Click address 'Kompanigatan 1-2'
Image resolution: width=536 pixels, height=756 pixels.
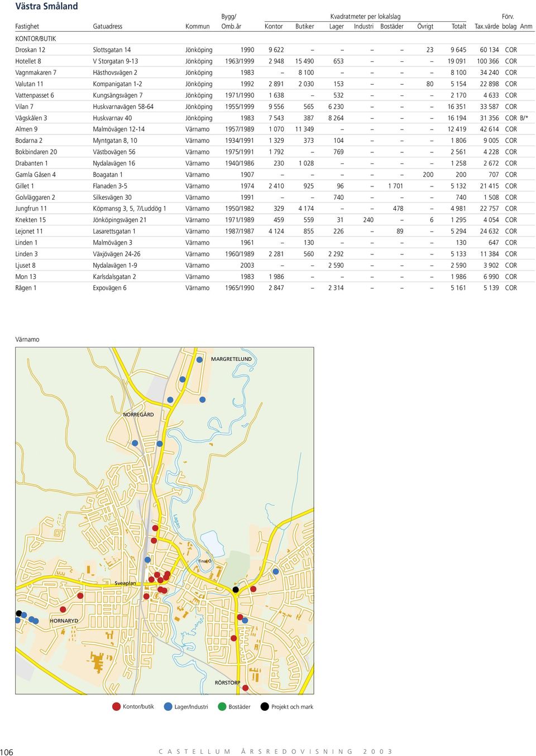point(117,84)
